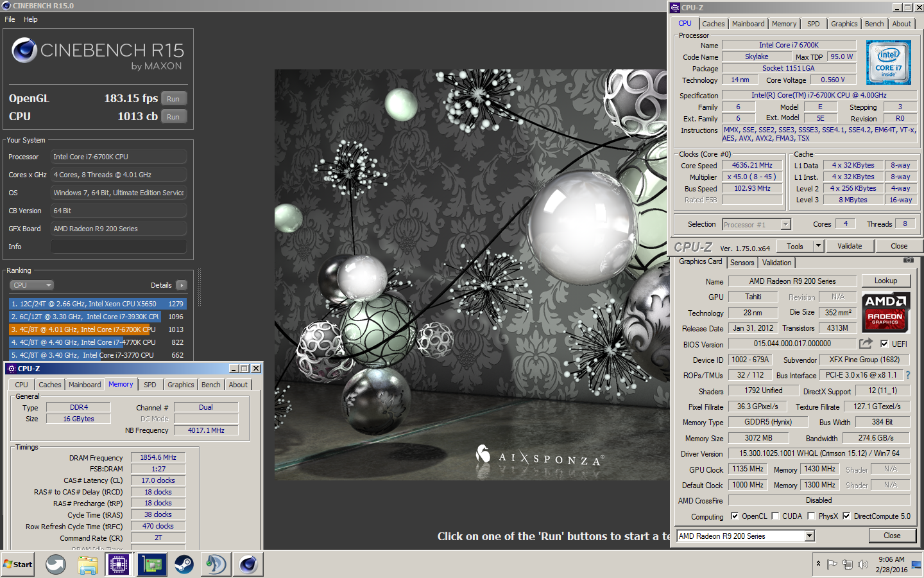Open Windows Explorer folder taskbar icon
The image size is (924, 578).
[x=88, y=565]
